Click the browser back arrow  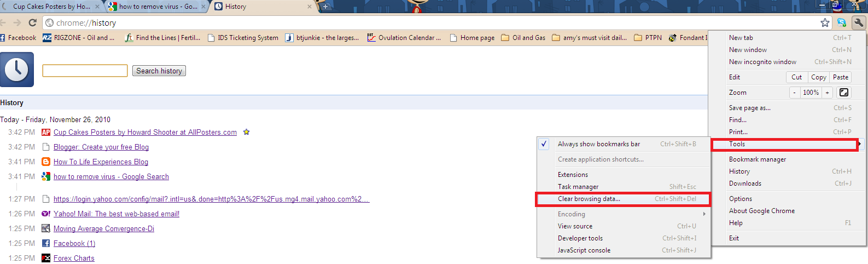pos(3,22)
